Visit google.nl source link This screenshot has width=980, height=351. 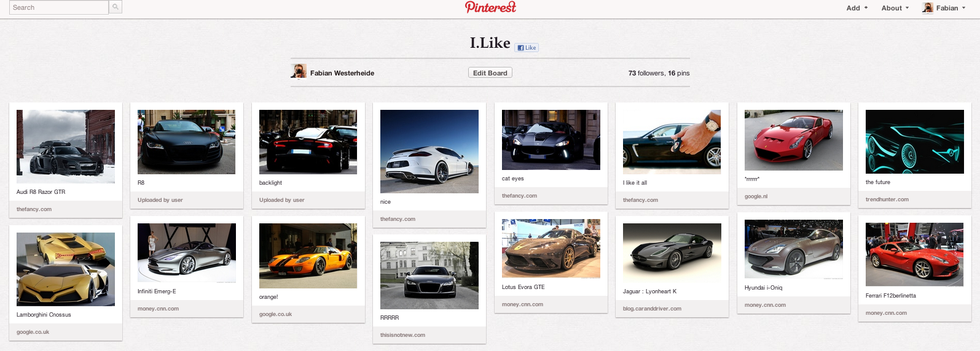pos(756,196)
